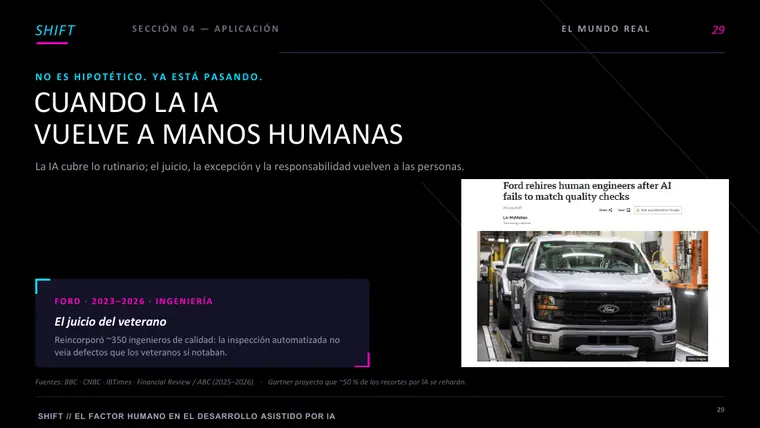The image size is (760, 428).
Task: Click the 'Add as preferred on Google' button
Action: [658, 210]
